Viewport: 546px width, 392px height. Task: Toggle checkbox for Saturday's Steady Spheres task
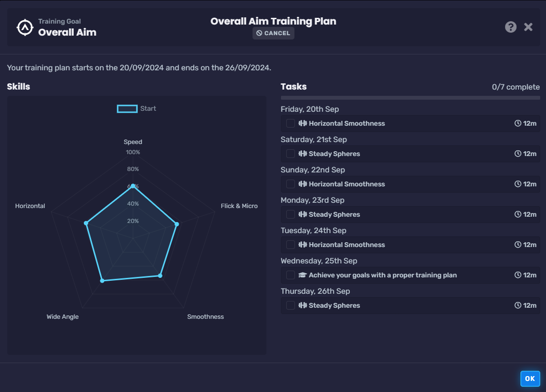point(291,154)
